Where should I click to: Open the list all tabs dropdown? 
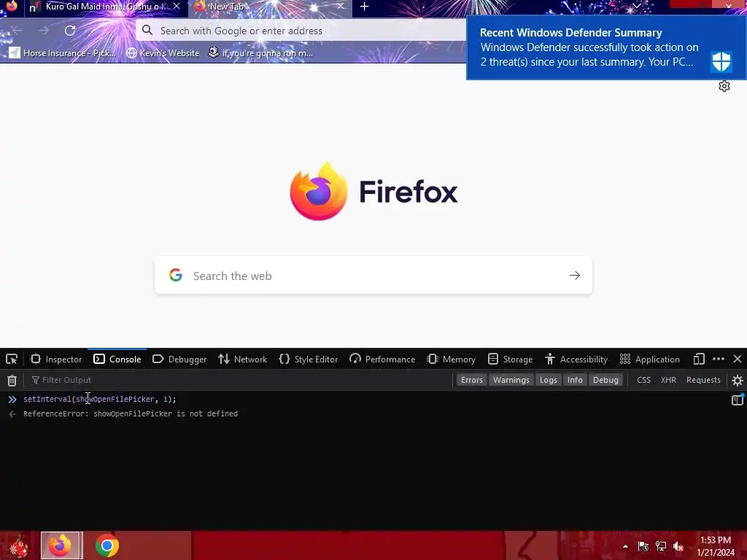[636, 6]
